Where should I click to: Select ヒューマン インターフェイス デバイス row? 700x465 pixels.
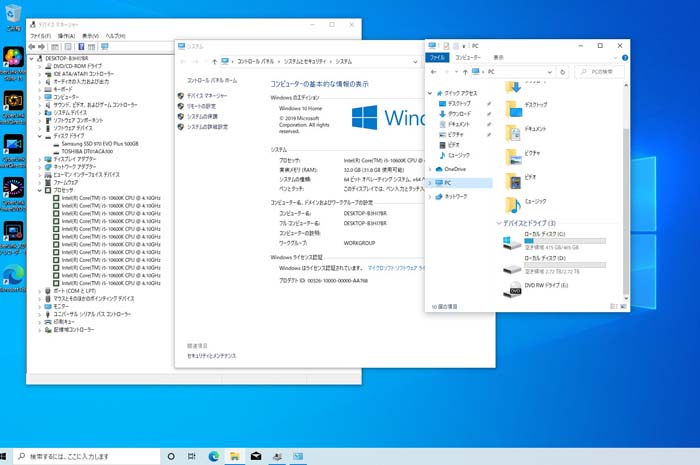tap(86, 174)
